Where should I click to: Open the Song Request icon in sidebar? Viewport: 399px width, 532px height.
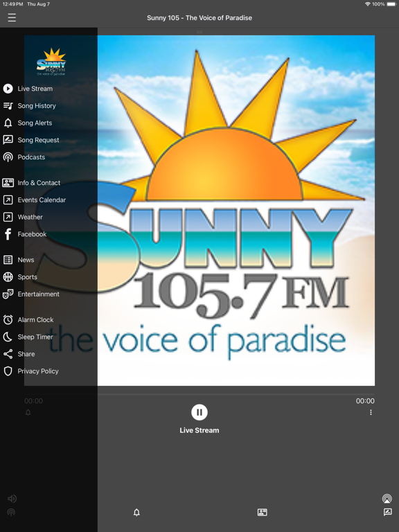click(x=8, y=140)
